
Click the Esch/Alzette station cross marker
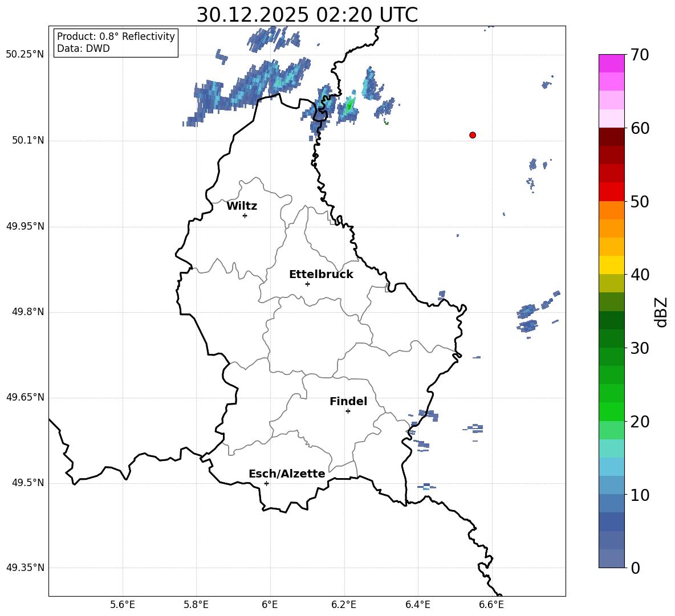[266, 483]
